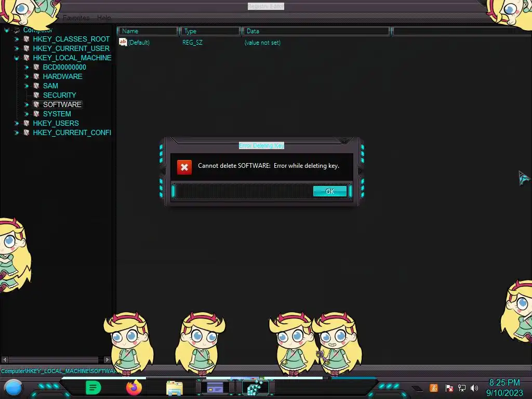The image size is (532, 399).
Task: Select the (Default) value name
Action: pos(139,43)
